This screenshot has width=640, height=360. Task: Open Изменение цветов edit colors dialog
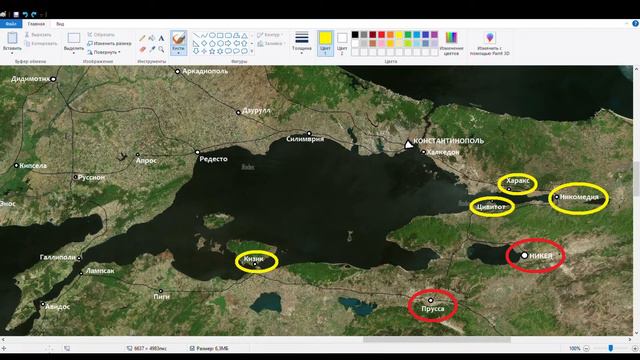pos(451,44)
